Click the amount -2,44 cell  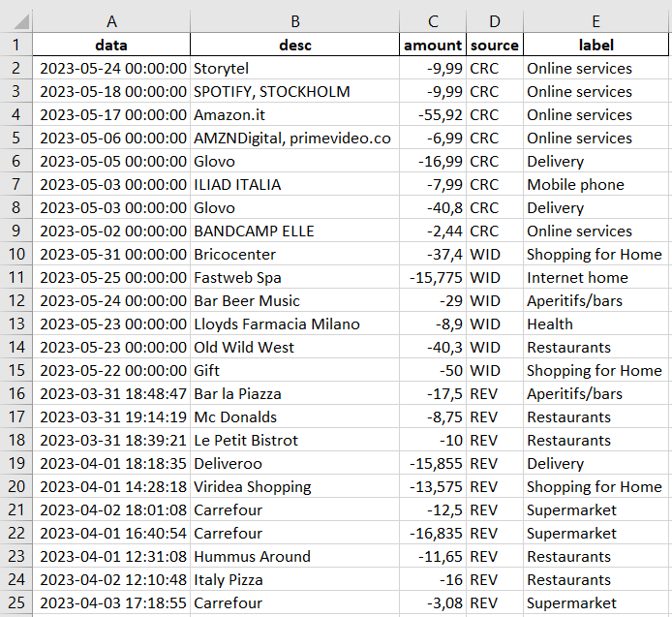433,231
